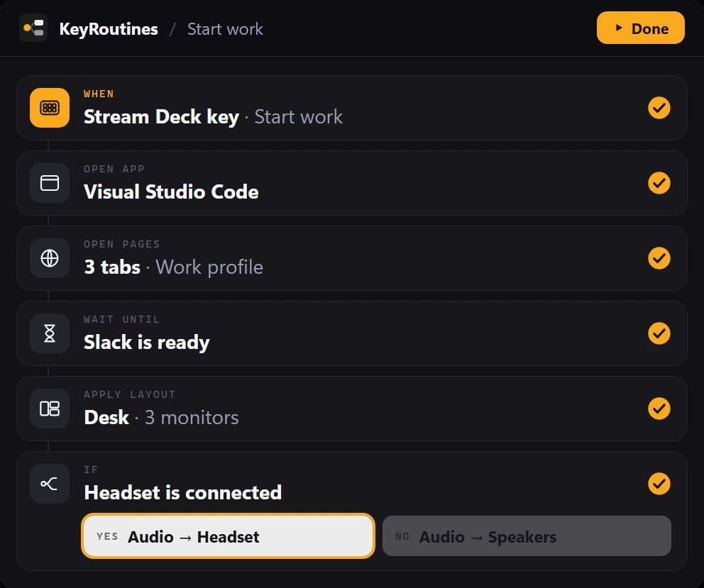Open the KeyRoutines breadcrumb

point(109,29)
